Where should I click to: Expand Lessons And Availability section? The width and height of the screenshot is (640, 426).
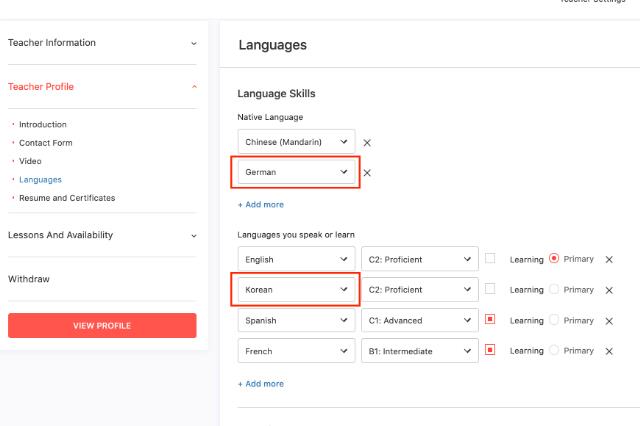pos(102,235)
